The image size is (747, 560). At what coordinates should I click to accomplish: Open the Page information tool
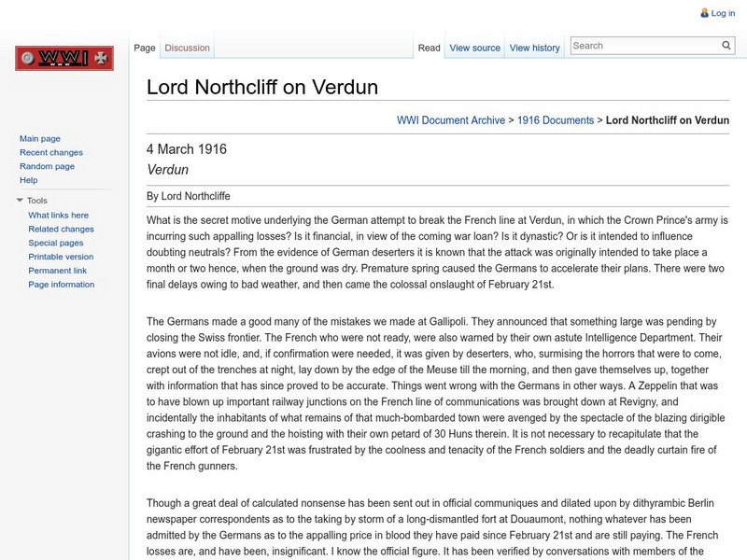62,286
